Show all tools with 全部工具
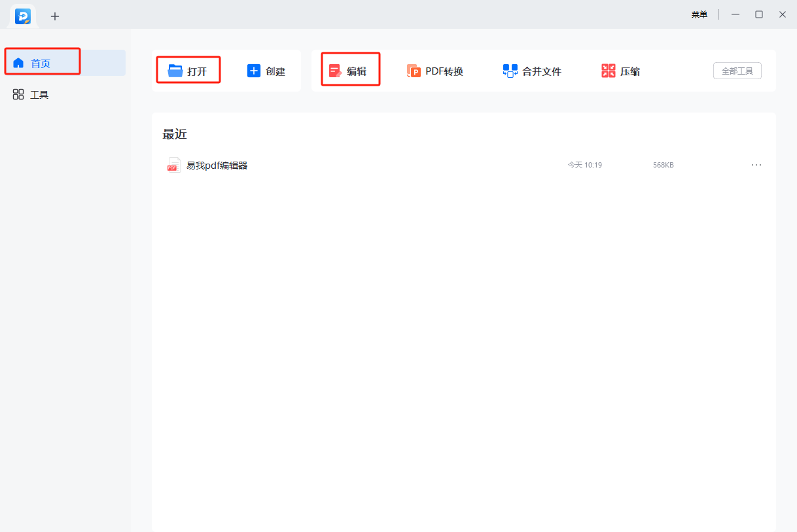797x532 pixels. 737,71
